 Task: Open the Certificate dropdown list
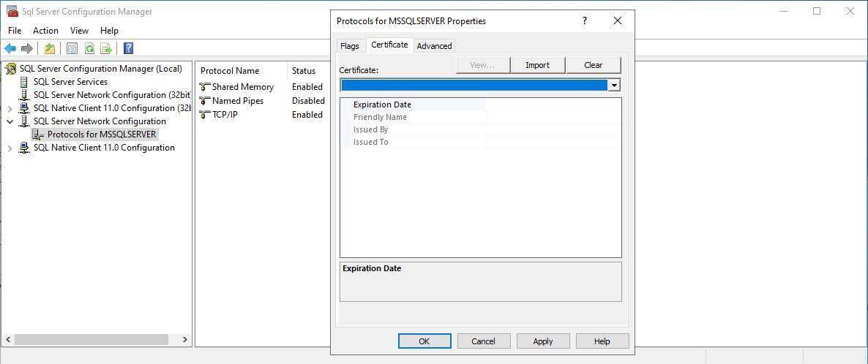click(614, 86)
